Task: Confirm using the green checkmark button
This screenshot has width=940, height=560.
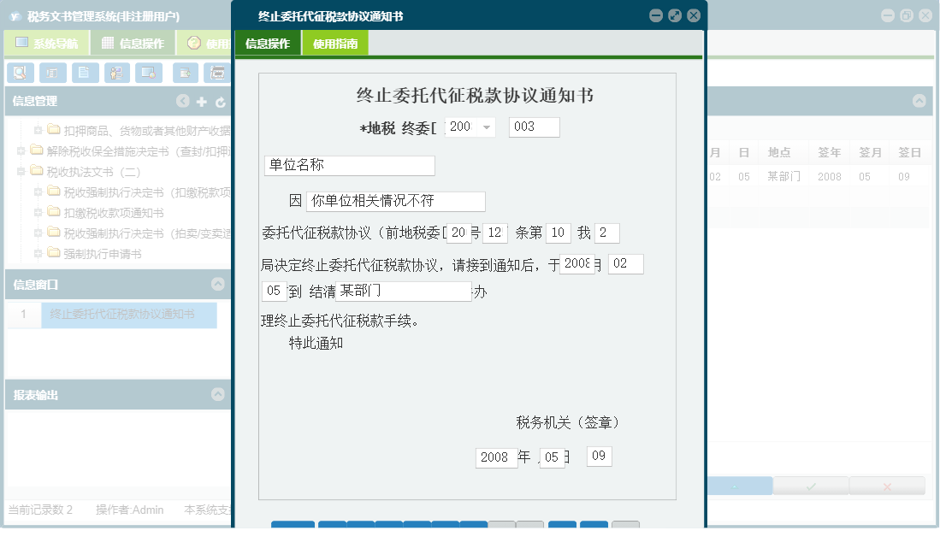Action: coord(810,485)
